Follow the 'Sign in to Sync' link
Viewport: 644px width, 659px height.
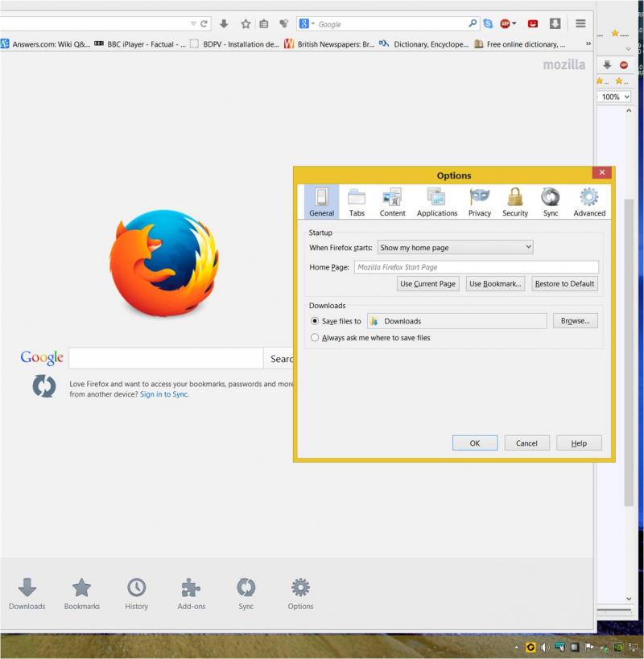[x=164, y=395]
